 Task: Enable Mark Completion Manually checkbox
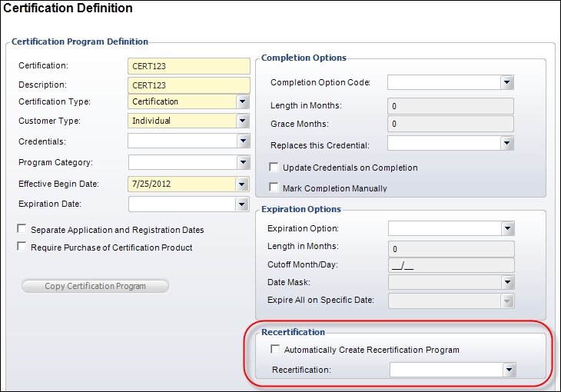coord(274,188)
